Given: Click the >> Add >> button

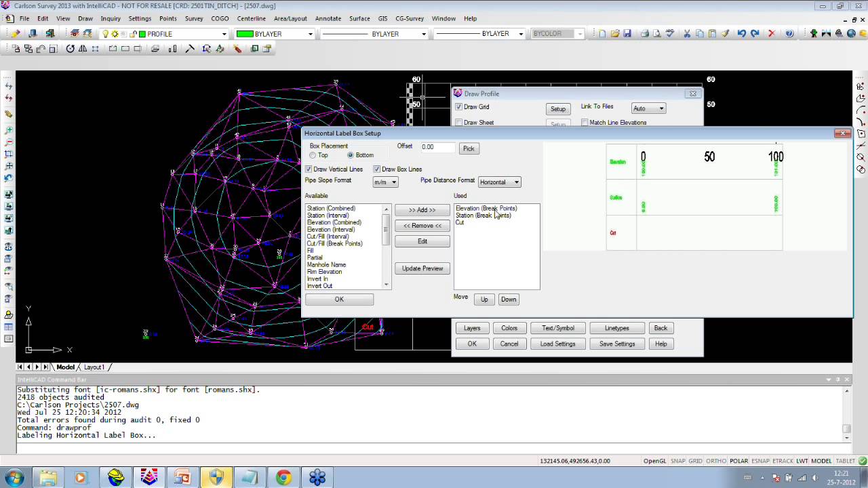Looking at the screenshot, I should pos(422,210).
